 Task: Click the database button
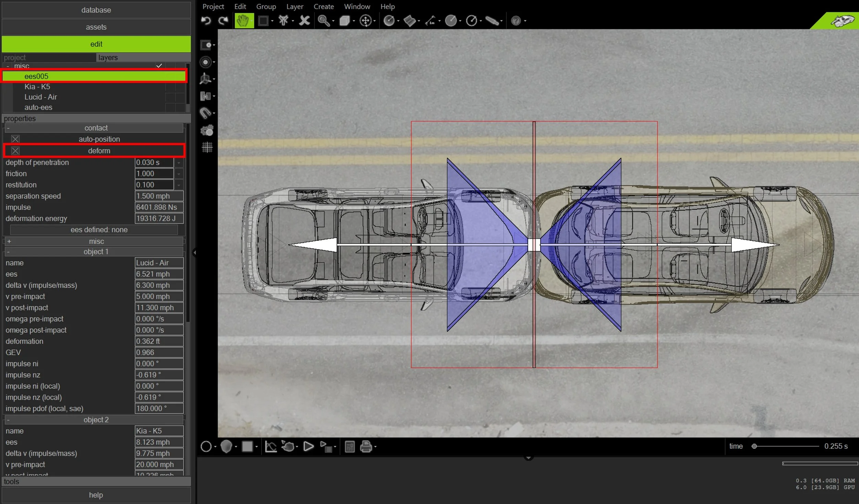tap(96, 10)
